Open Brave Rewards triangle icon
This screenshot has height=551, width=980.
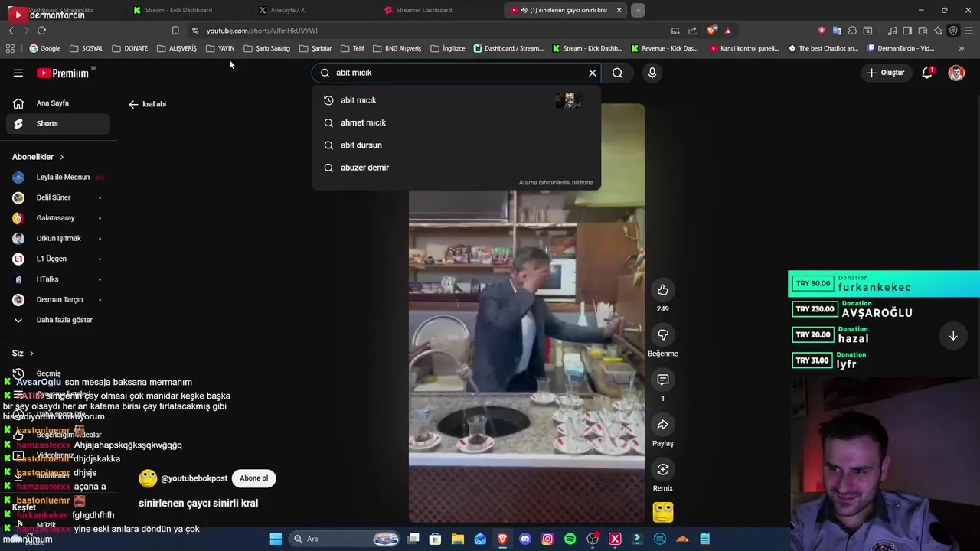[x=728, y=31]
